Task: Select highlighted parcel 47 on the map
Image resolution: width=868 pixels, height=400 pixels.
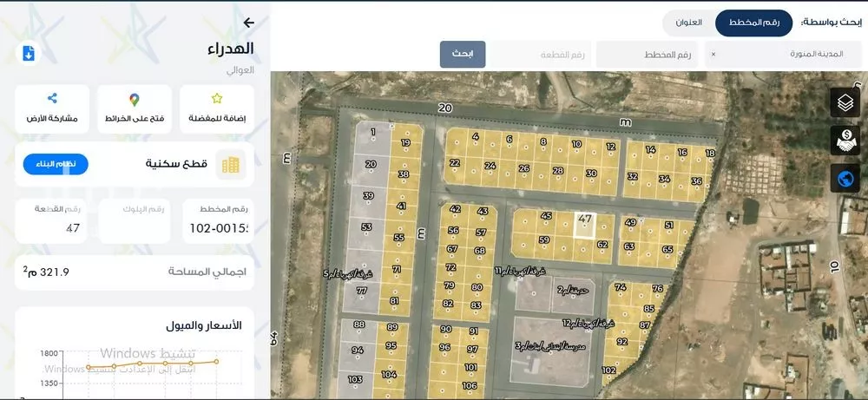Action: pos(584,226)
